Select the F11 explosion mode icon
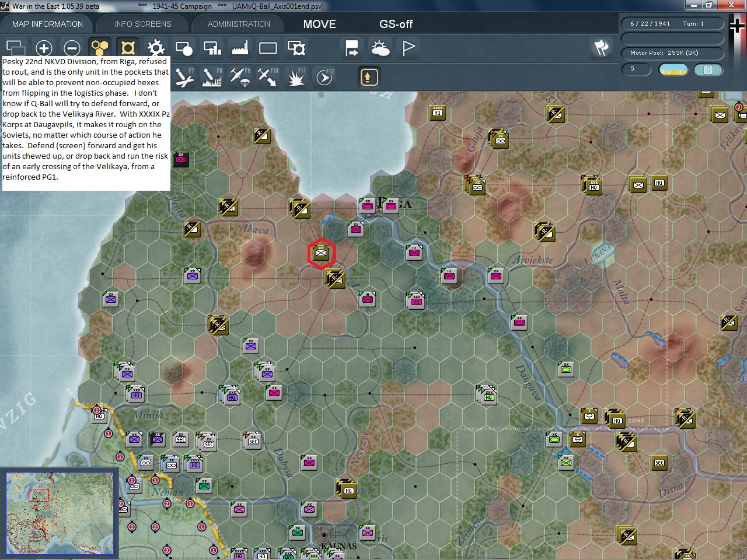 [296, 77]
